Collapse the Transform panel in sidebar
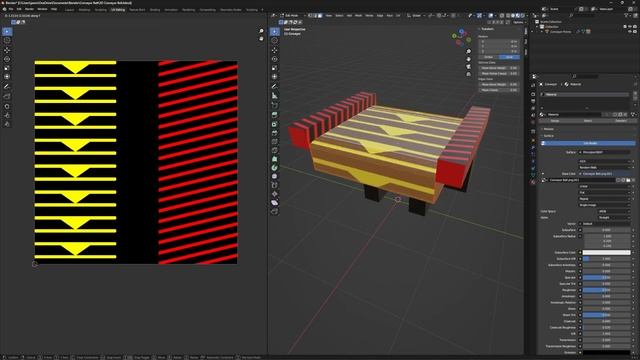Image resolution: width=640 pixels, height=360 pixels. click(487, 29)
